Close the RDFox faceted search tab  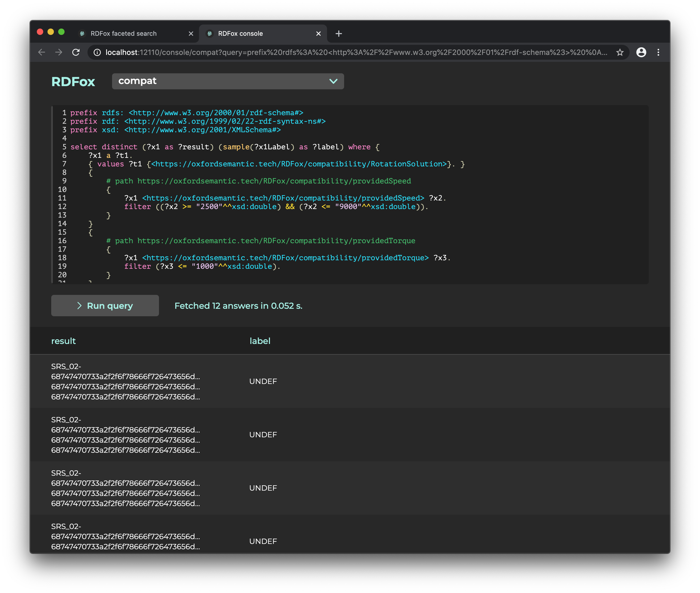click(191, 34)
